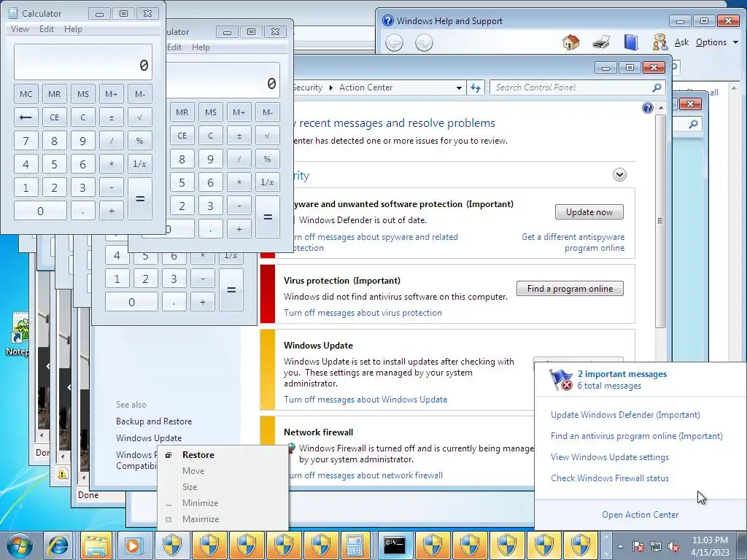This screenshot has width=747, height=560.
Task: Open the Options dropdown in Help and Support
Action: coord(717,42)
